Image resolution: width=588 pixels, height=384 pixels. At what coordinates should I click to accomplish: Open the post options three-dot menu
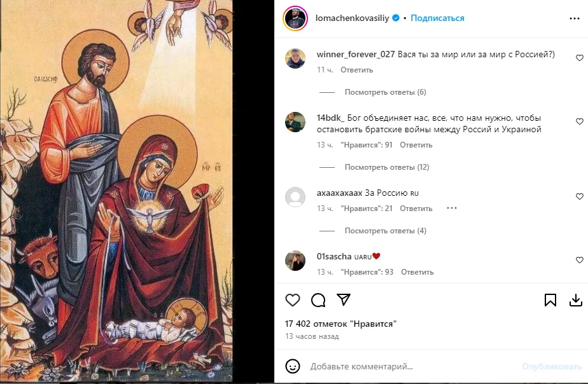tap(574, 18)
